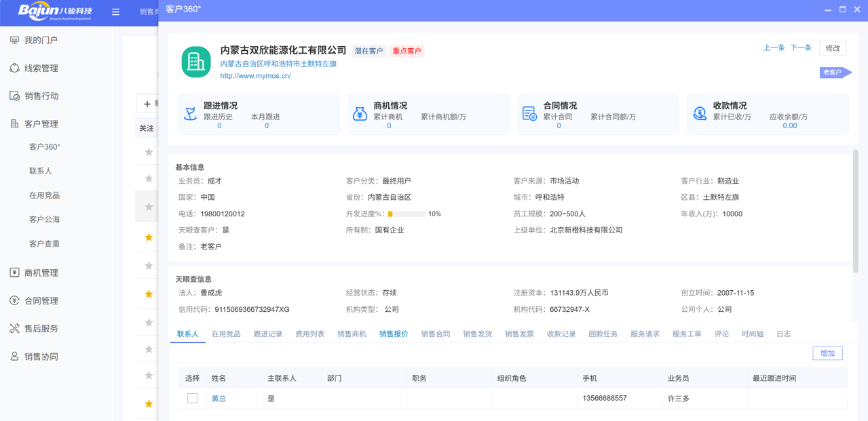The image size is (868, 421).
Task: Click the green company building avatar icon
Action: (195, 61)
